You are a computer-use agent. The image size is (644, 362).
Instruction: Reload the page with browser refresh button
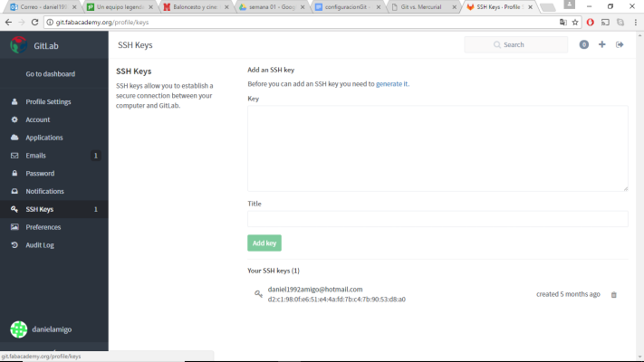point(35,22)
